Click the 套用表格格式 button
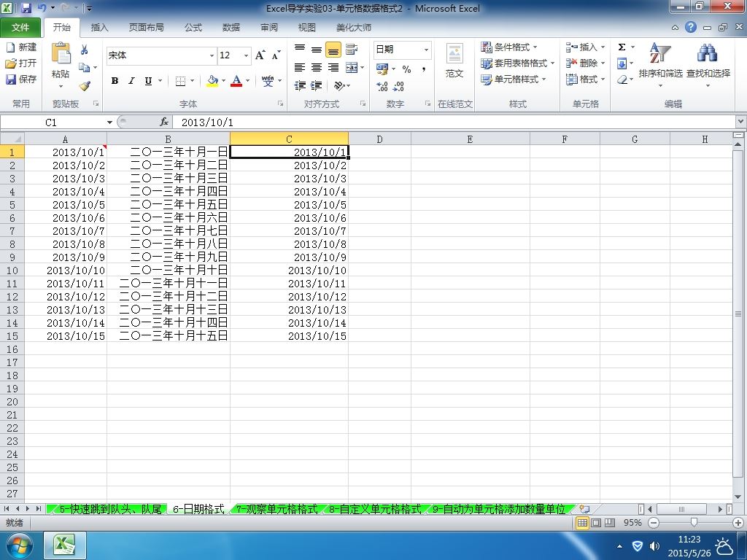 point(517,63)
